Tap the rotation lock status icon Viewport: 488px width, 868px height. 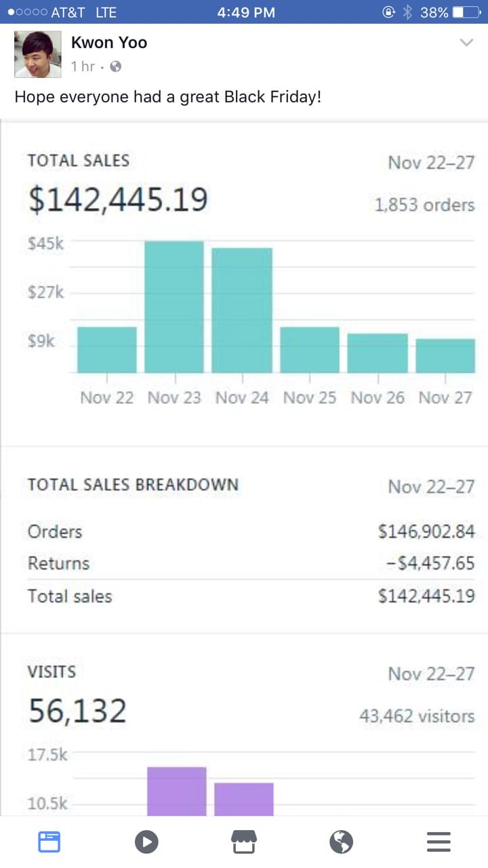389,12
